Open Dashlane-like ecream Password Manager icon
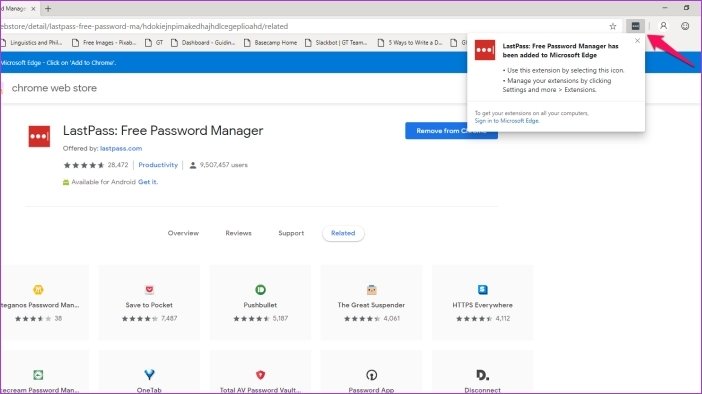The image size is (702, 394). click(x=38, y=375)
